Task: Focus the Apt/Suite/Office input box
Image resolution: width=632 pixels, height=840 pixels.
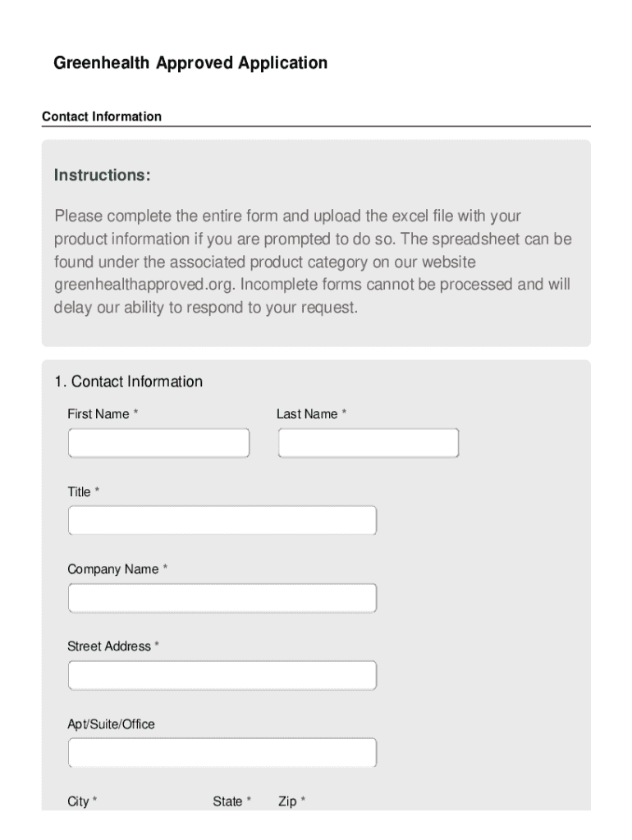Action: [222, 752]
